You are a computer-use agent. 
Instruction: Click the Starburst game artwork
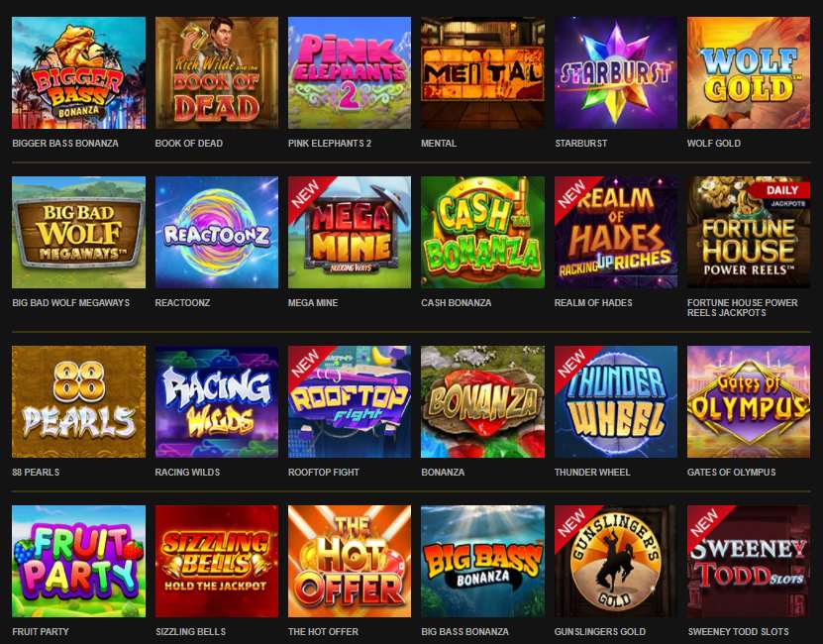(616, 72)
